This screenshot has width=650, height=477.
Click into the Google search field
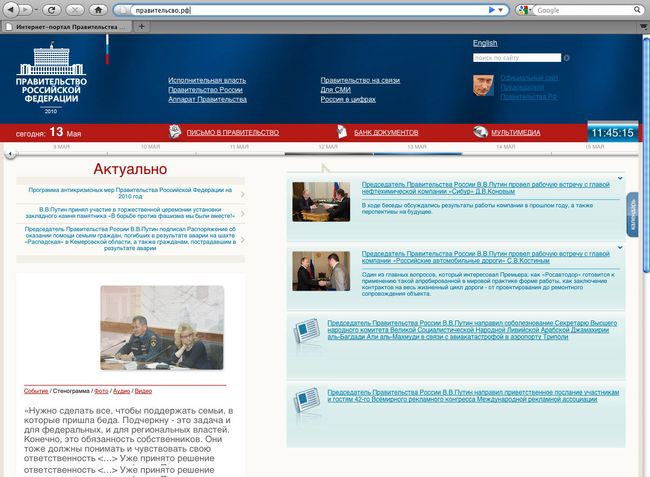pos(583,10)
